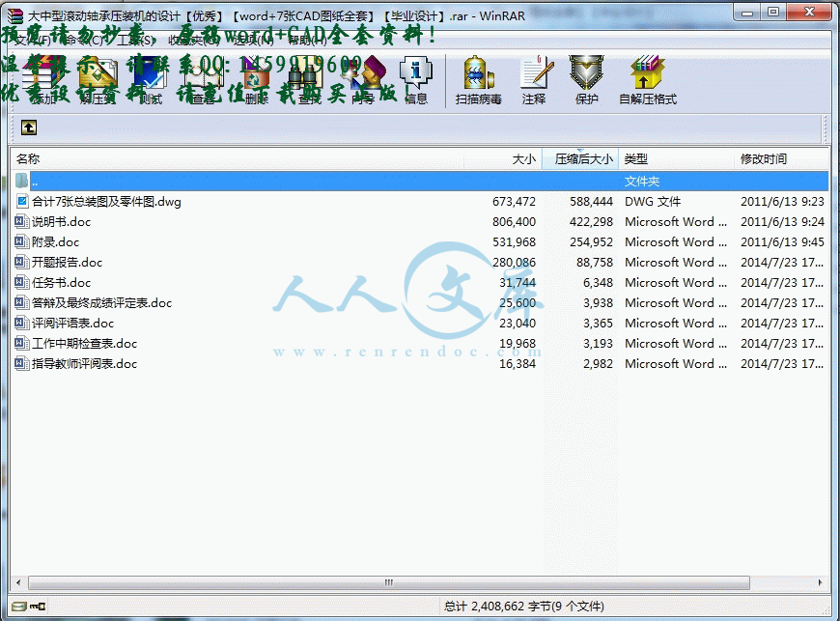This screenshot has width=840, height=621.
Task: Open the Help (帮助) menu
Action: (x=307, y=41)
